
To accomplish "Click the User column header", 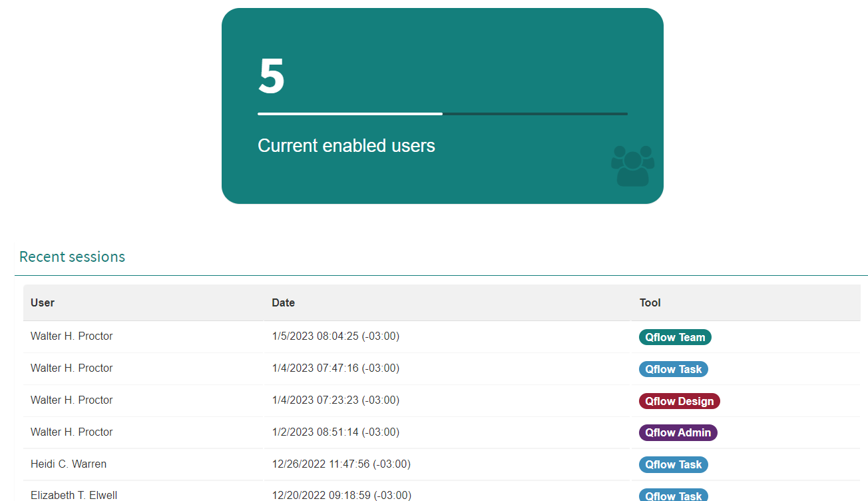I will click(x=43, y=302).
